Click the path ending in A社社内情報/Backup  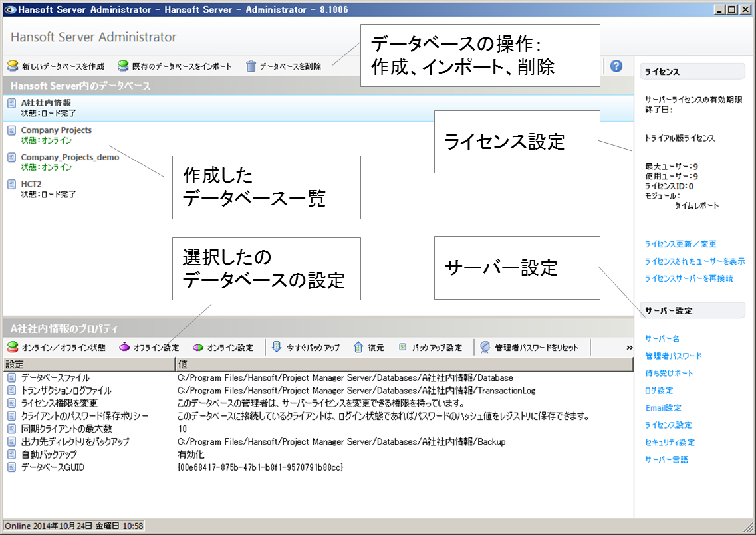pos(341,441)
